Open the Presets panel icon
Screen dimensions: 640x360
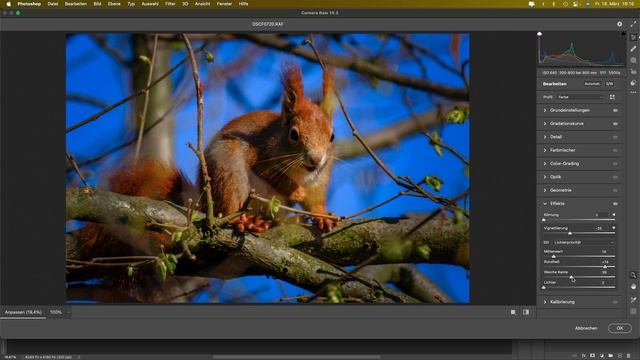[633, 83]
